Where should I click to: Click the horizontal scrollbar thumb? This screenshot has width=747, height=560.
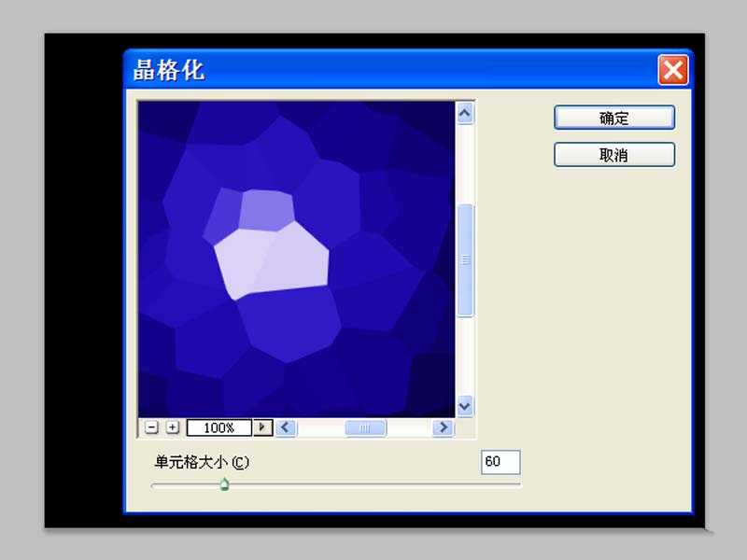click(364, 427)
